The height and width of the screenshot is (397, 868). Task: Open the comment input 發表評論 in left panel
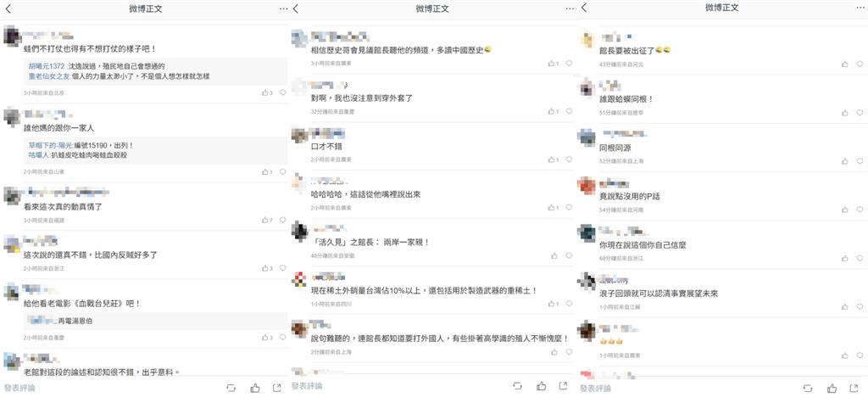click(20, 389)
